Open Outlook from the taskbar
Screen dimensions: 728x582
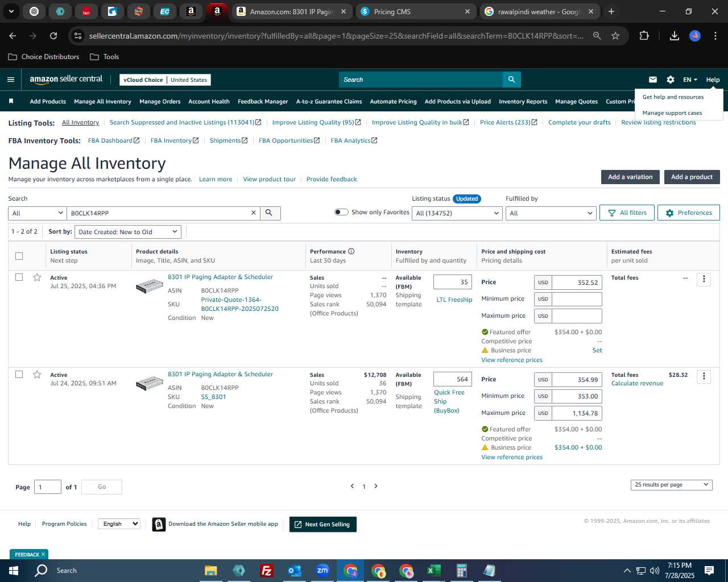coord(295,571)
